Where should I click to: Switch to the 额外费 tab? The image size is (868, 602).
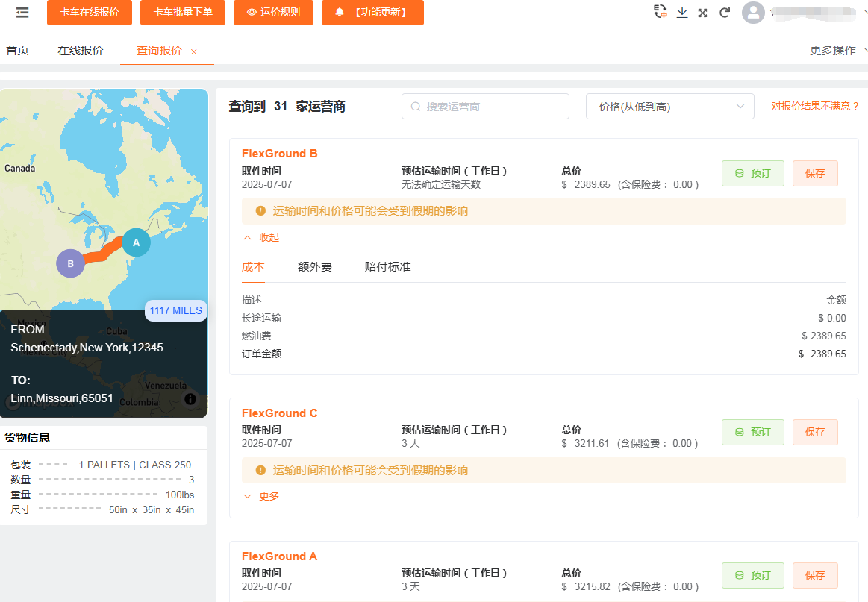pyautogui.click(x=314, y=267)
